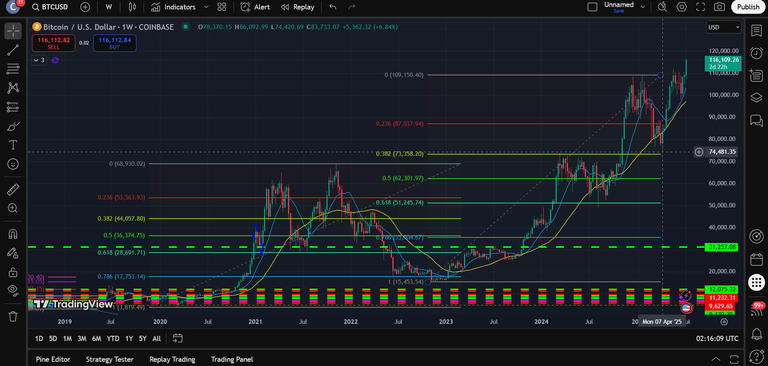Open the watchlist panel
This screenshot has height=366, width=768.
click(756, 30)
